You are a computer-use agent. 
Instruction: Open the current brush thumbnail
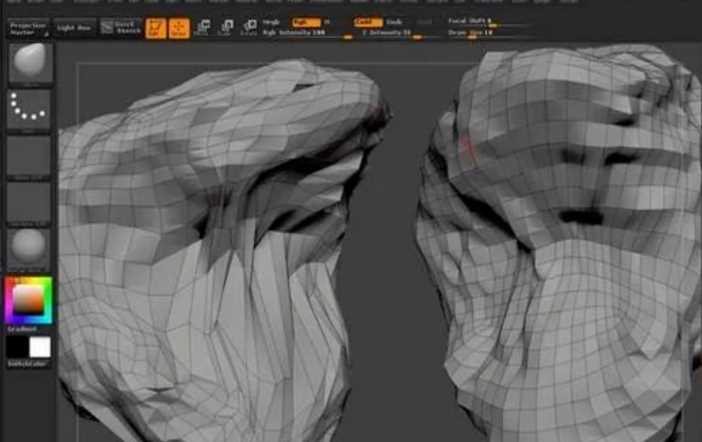[x=30, y=63]
